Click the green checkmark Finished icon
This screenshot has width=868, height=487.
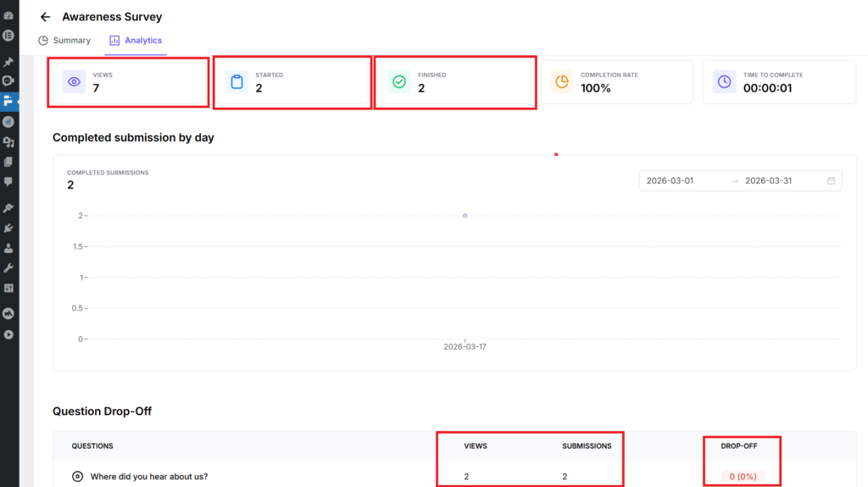click(399, 82)
